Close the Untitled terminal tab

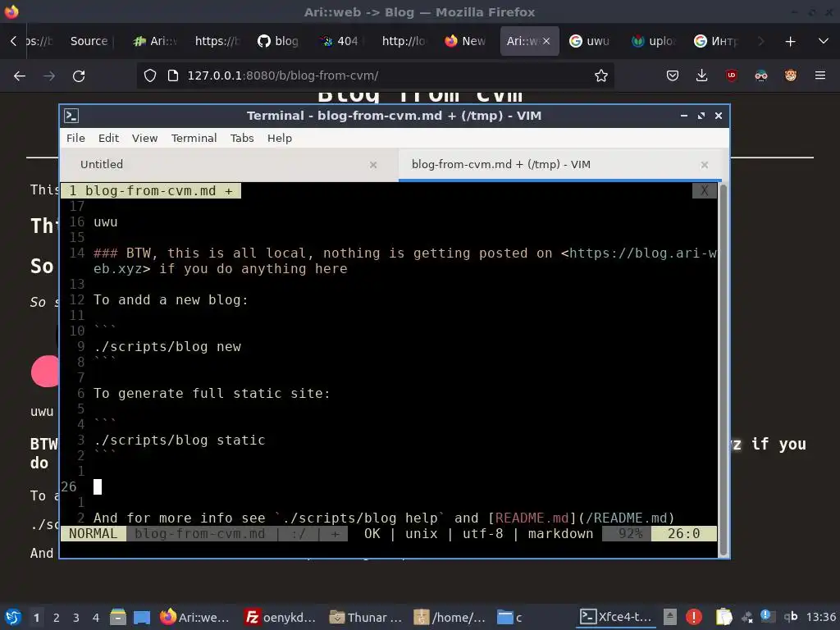click(x=373, y=165)
